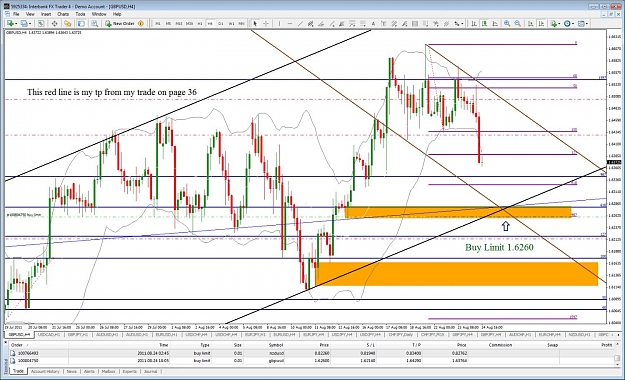The image size is (625, 380).
Task: Switch chart to M30 timeframe
Action: 189,24
